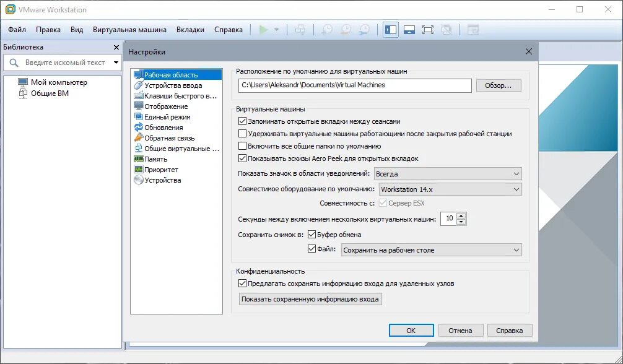623x364 pixels.
Task: Select the Рабочая область settings category
Action: [x=177, y=75]
